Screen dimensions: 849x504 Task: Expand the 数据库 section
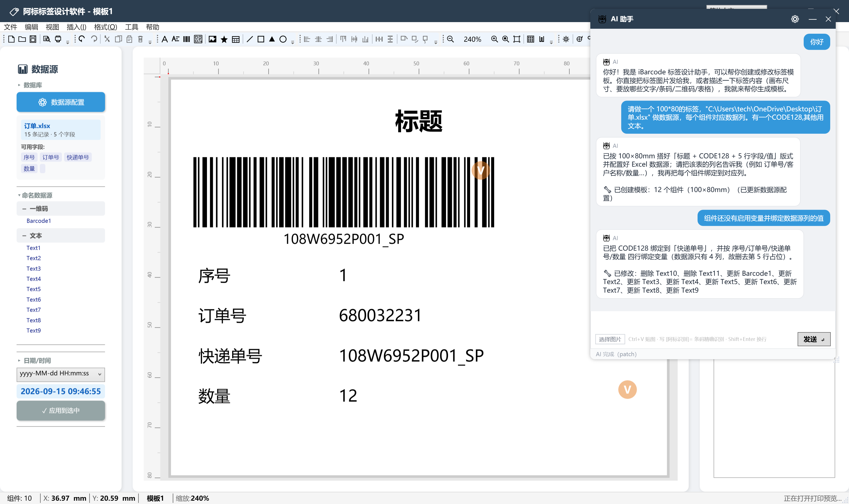[19, 85]
